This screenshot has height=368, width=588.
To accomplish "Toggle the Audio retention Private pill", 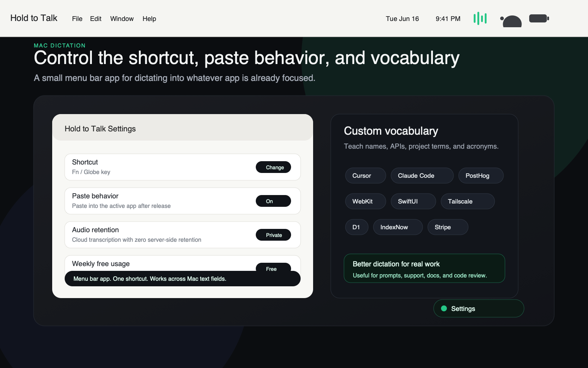I will [x=273, y=235].
